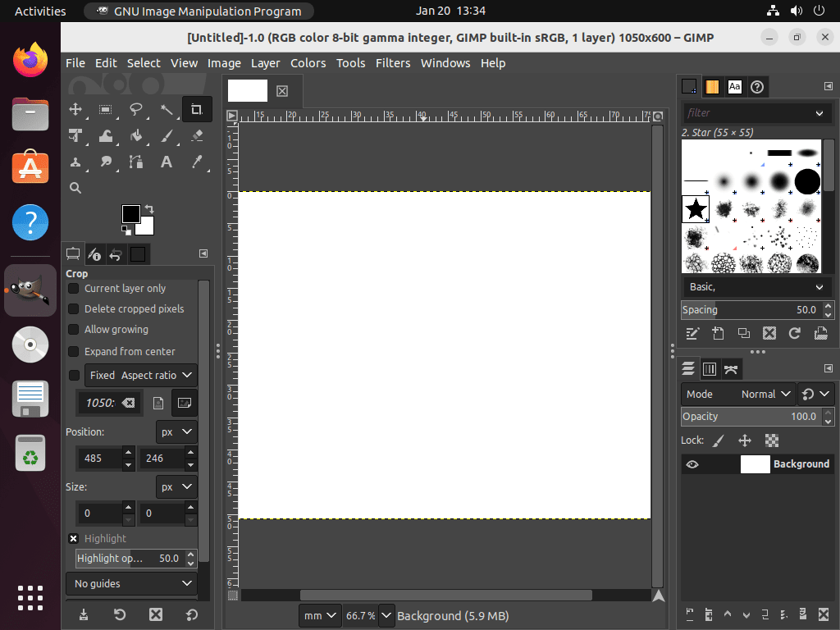The height and width of the screenshot is (630, 840).
Task: Refresh the brushes list
Action: pos(794,333)
